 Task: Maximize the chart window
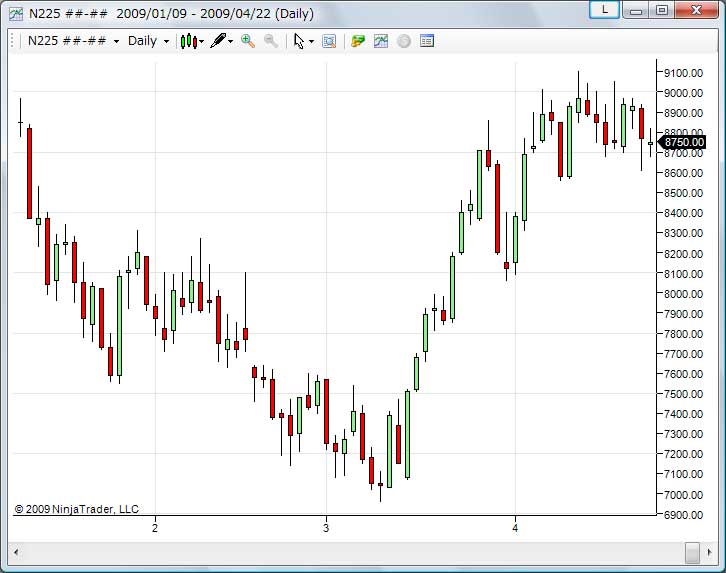[662, 10]
